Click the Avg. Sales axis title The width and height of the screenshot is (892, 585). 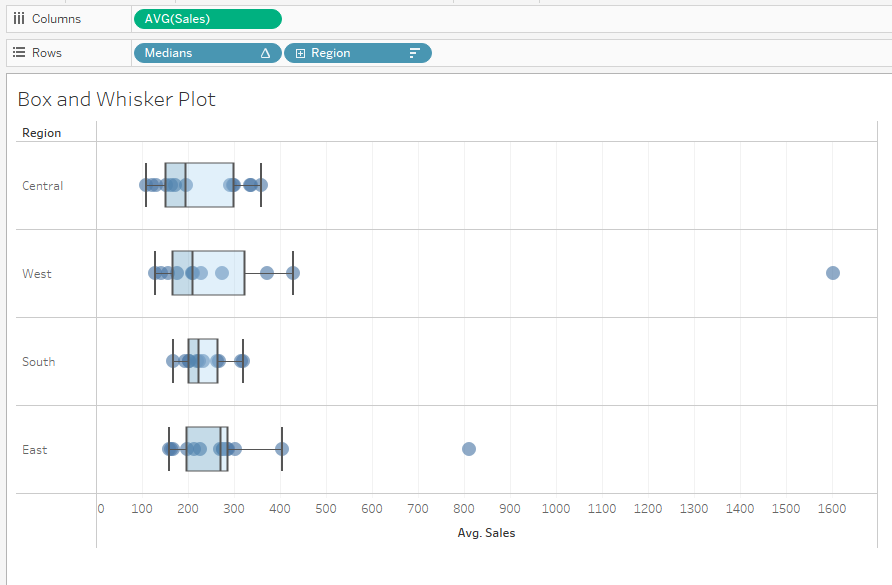[486, 533]
